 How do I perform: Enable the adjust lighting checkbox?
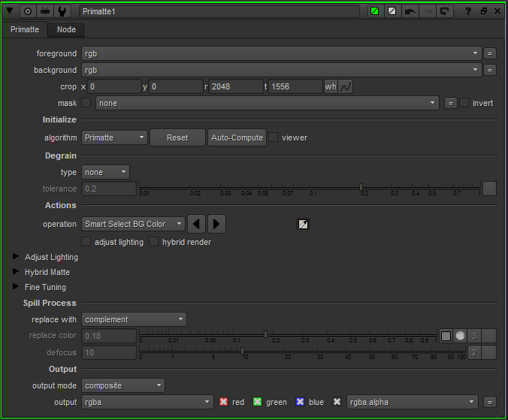(86, 242)
